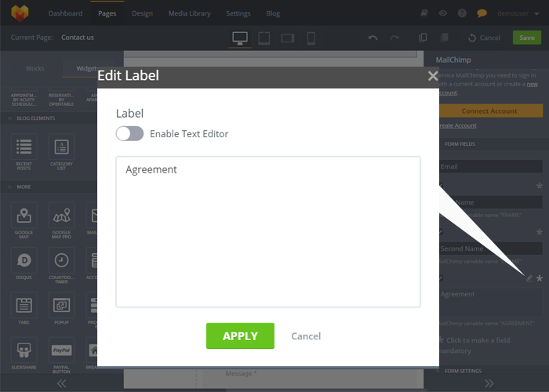Click the eye preview icon
Image resolution: width=549 pixels, height=392 pixels.
pyautogui.click(x=443, y=13)
